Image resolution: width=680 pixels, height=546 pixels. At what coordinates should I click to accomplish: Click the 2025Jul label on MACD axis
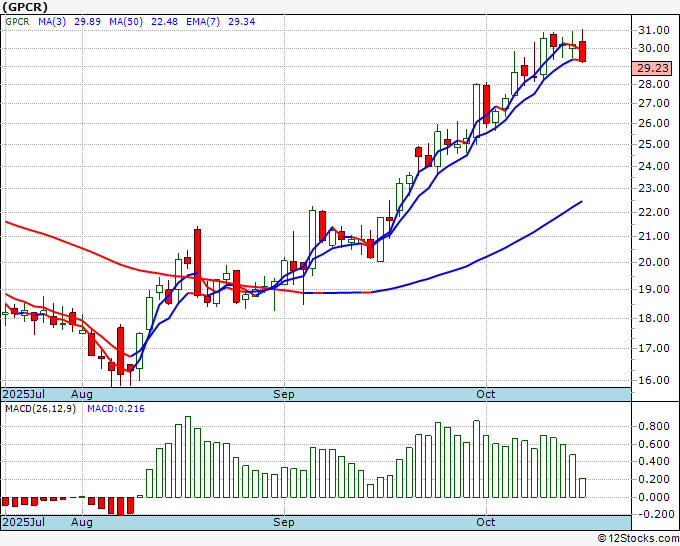click(x=24, y=522)
